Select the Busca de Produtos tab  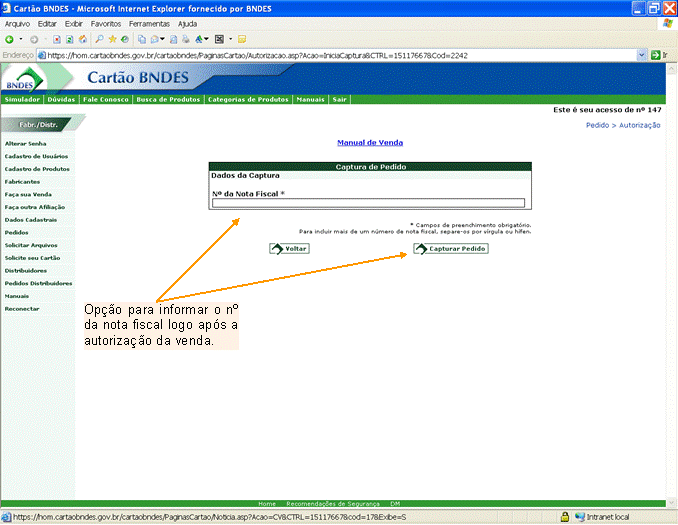tap(168, 99)
